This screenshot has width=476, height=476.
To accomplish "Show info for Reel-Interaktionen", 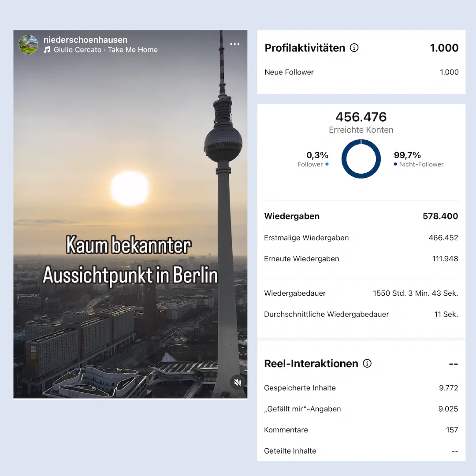I will (x=367, y=363).
